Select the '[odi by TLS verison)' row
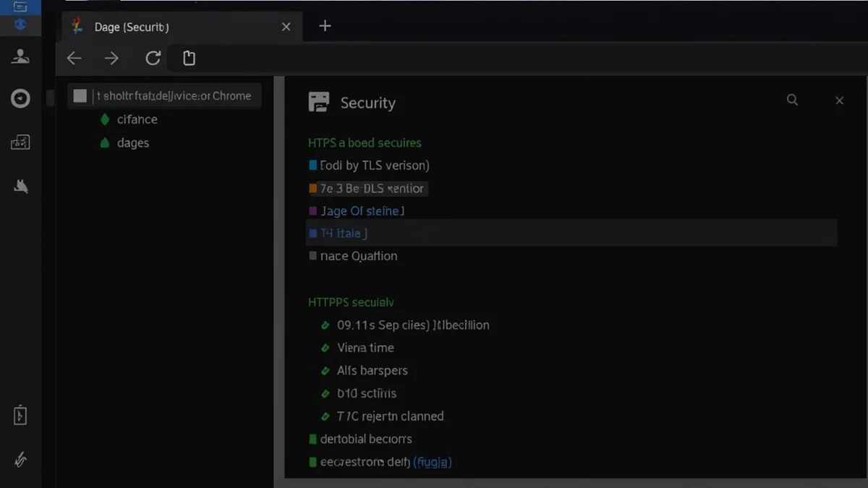The height and width of the screenshot is (488, 868). [375, 166]
